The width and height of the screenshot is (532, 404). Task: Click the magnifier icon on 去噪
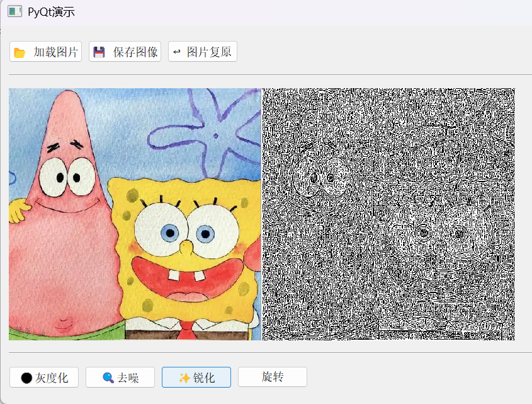click(108, 378)
